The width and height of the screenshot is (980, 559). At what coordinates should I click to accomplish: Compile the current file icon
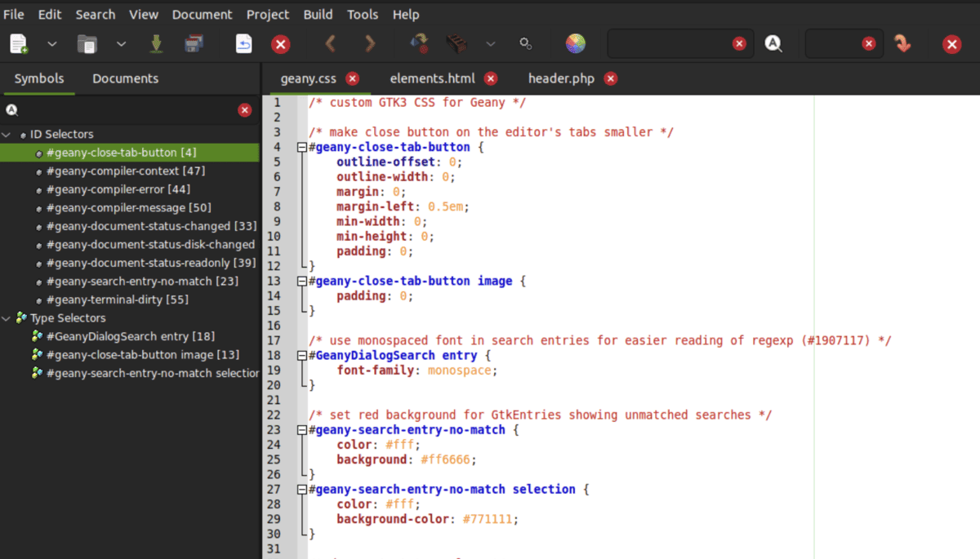coord(419,44)
